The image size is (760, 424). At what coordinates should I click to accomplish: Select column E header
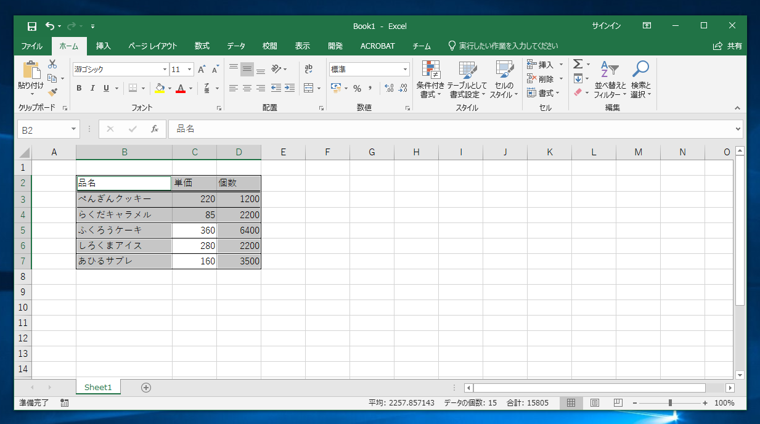tap(283, 152)
